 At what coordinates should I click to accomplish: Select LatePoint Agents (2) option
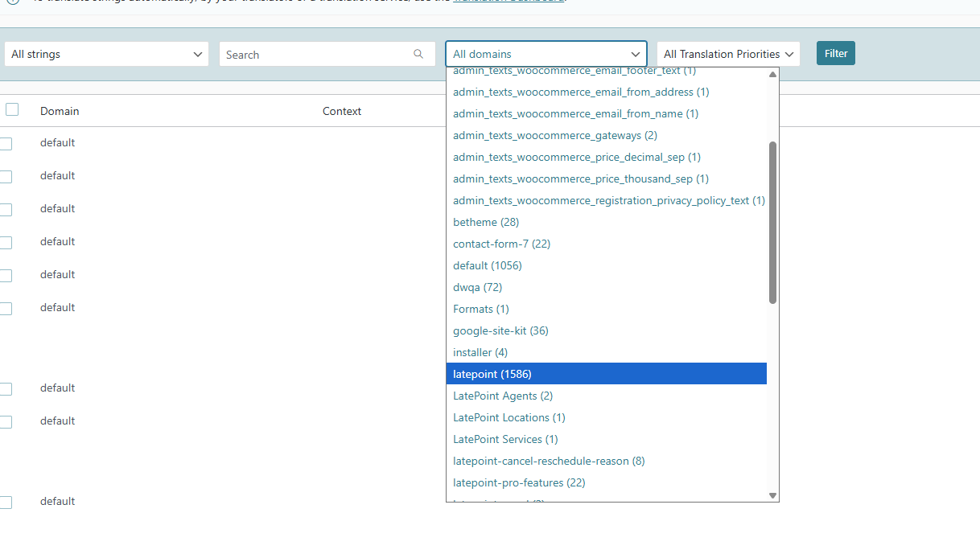503,396
